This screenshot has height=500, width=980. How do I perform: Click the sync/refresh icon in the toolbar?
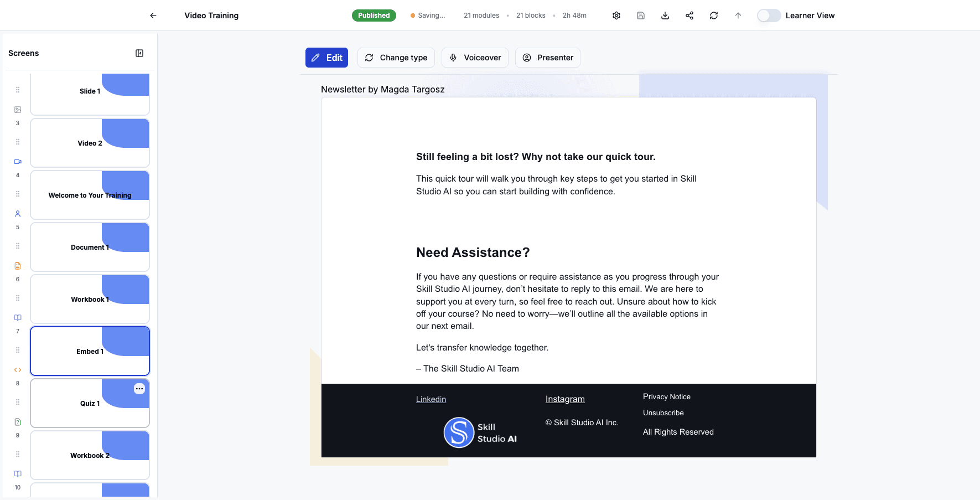point(713,15)
